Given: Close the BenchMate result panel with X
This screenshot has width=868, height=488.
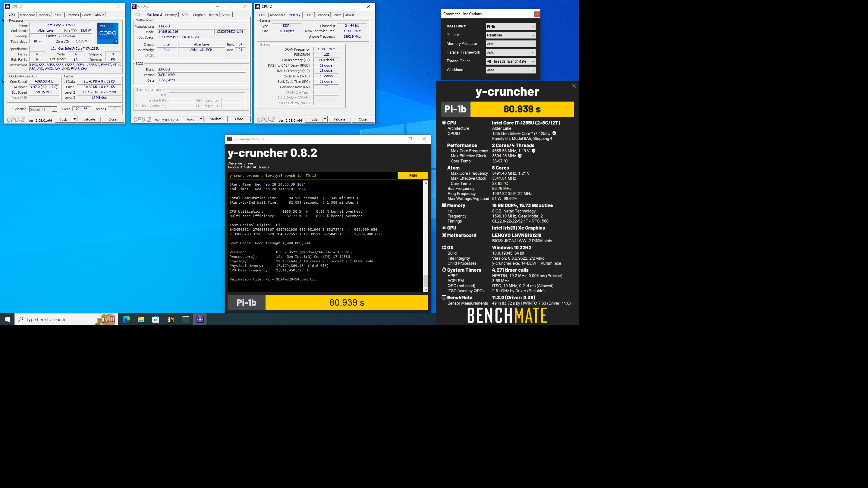Looking at the screenshot, I should click(x=574, y=86).
